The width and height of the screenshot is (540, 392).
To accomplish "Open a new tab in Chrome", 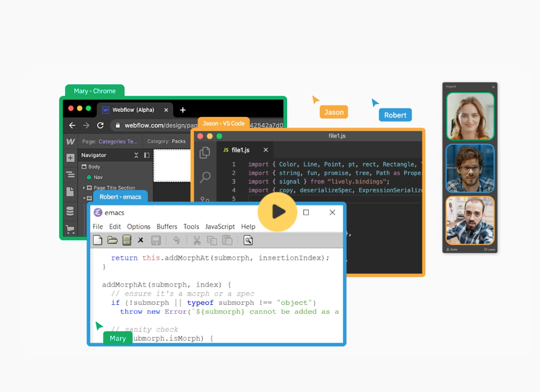I will tap(183, 110).
